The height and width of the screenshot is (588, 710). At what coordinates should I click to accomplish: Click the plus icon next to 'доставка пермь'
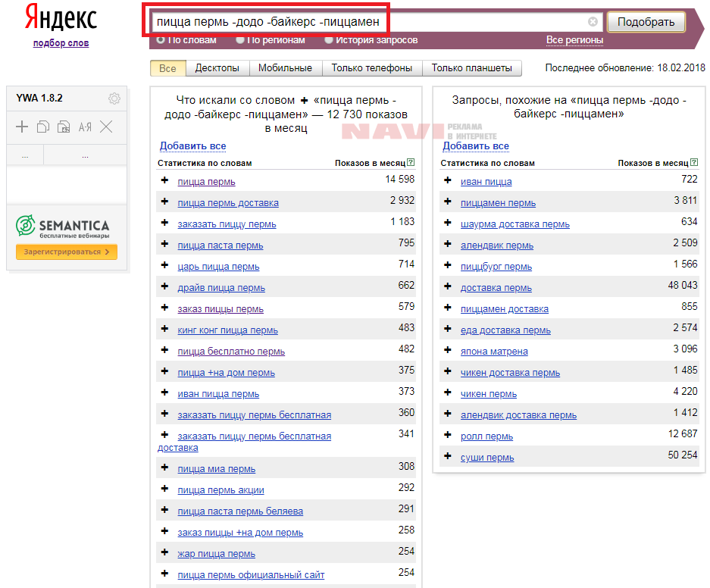[x=448, y=286]
